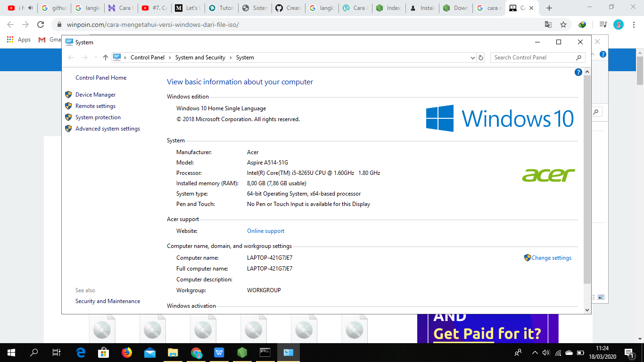Open WPS Writer from taskbar
Screen dimensions: 644x362
[219, 352]
